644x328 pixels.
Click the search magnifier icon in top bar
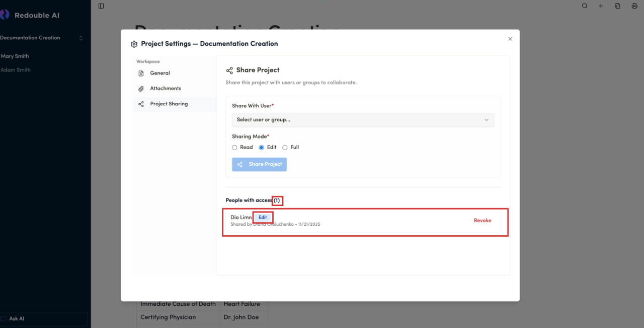click(585, 6)
